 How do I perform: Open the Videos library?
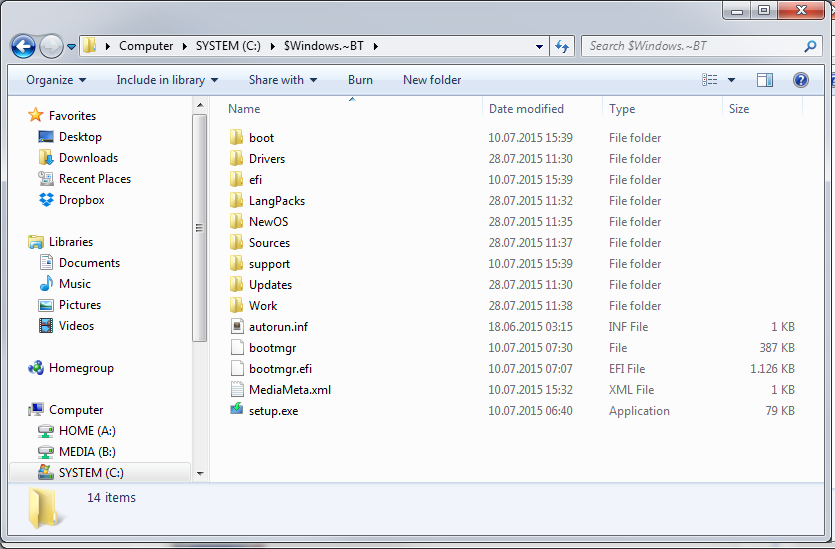(x=76, y=326)
